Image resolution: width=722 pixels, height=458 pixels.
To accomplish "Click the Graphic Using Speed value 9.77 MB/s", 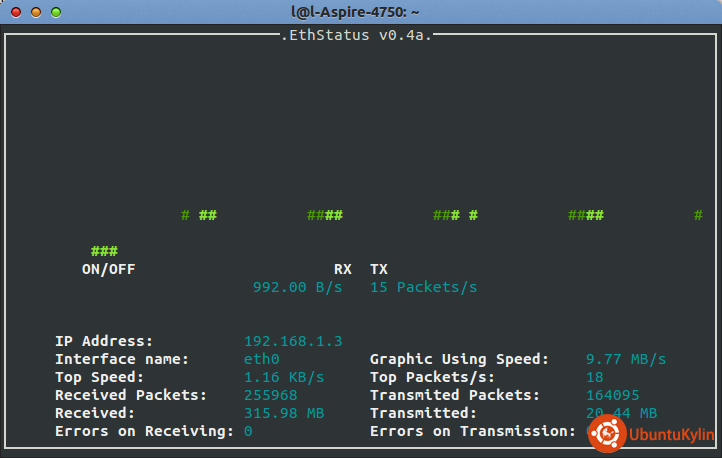I will pyautogui.click(x=626, y=359).
